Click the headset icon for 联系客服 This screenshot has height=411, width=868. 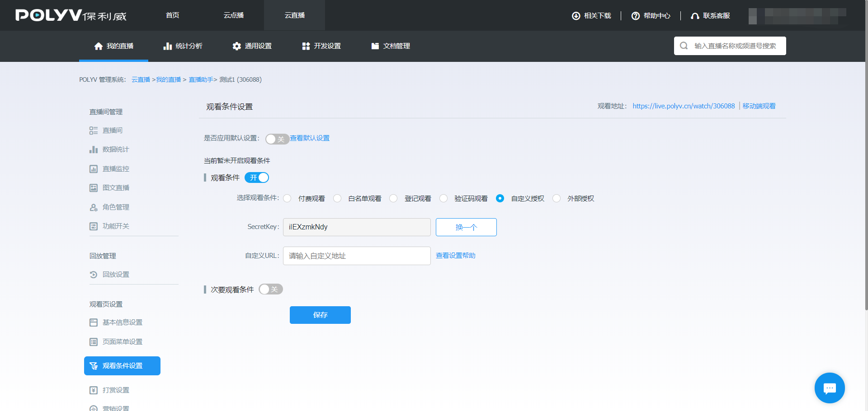pyautogui.click(x=695, y=16)
